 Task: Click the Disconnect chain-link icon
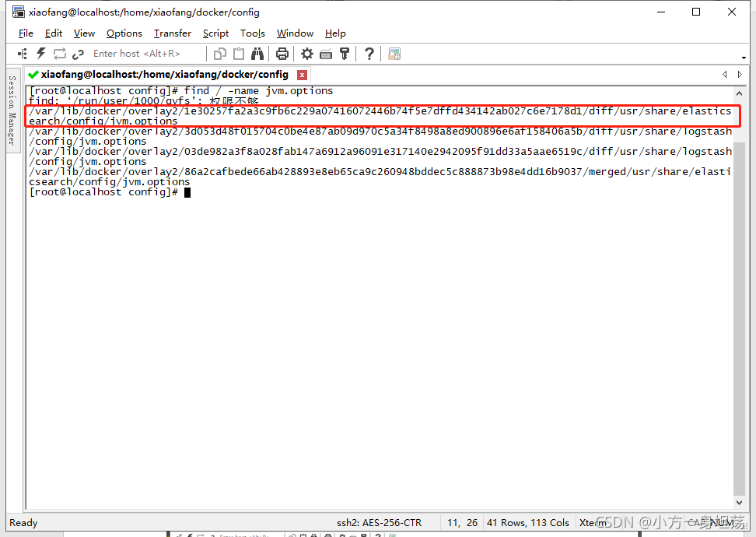(x=78, y=54)
